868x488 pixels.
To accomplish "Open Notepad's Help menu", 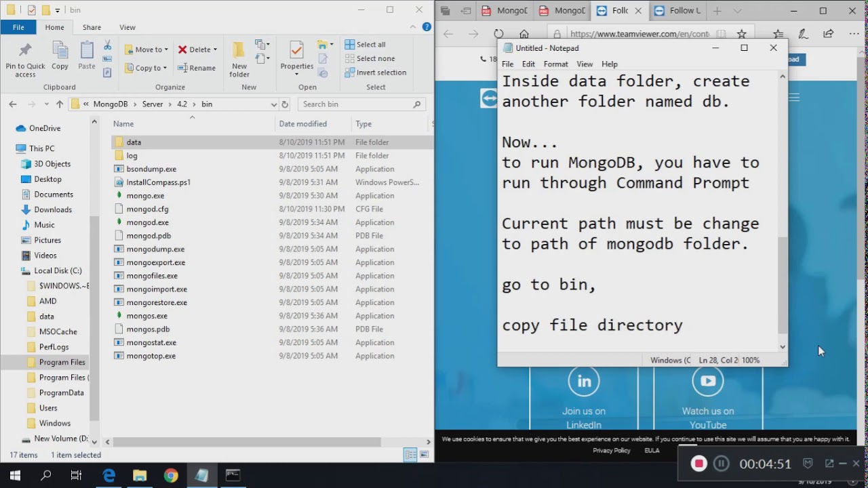I will tap(610, 64).
